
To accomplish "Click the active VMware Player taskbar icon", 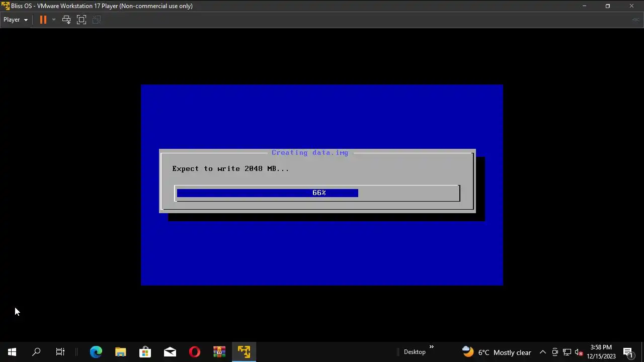I will [x=244, y=352].
